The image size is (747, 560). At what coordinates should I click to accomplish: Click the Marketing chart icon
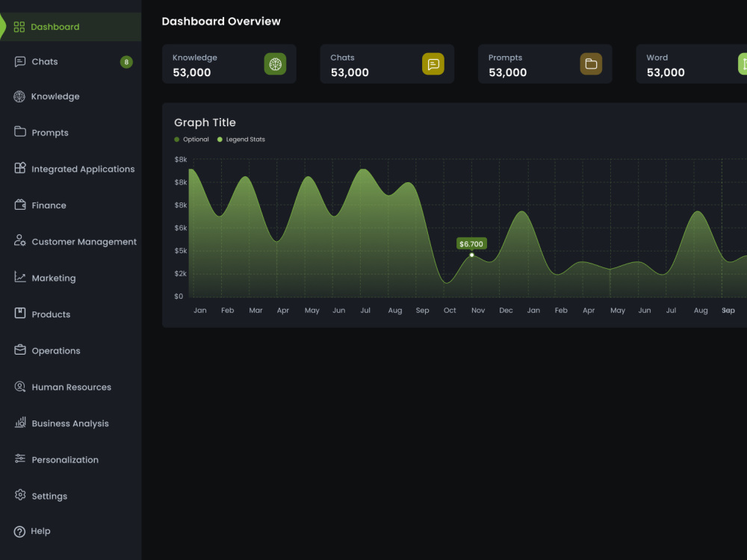[x=20, y=277]
